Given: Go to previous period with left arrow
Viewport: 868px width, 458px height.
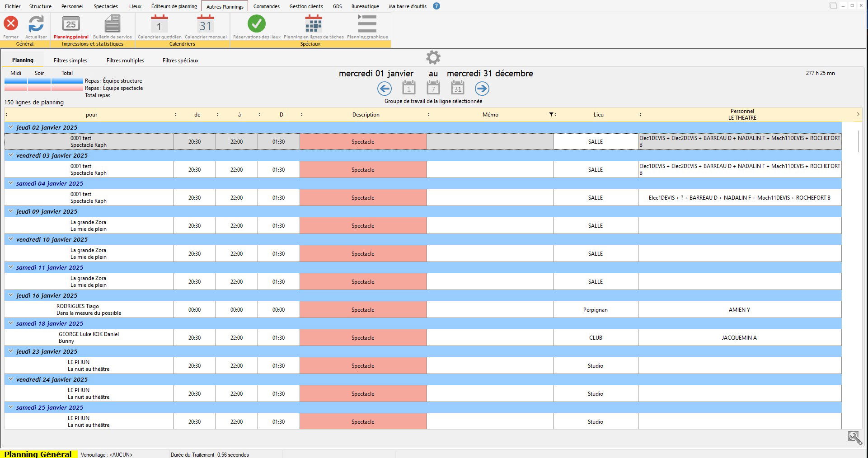Looking at the screenshot, I should (x=385, y=89).
